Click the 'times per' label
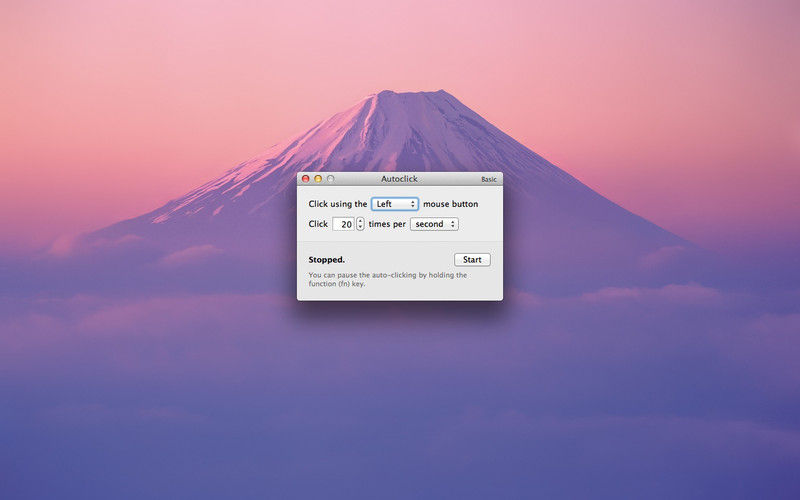 [387, 224]
